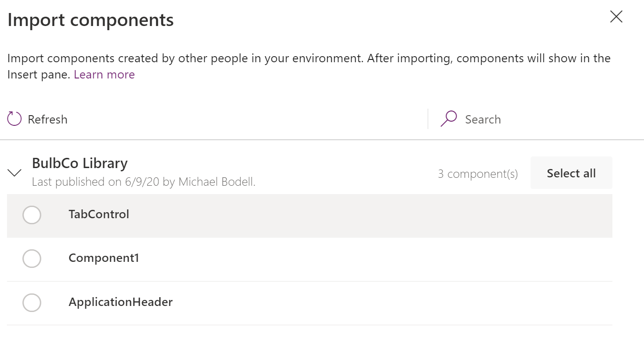Click the TabControl component name
644x338 pixels.
99,214
